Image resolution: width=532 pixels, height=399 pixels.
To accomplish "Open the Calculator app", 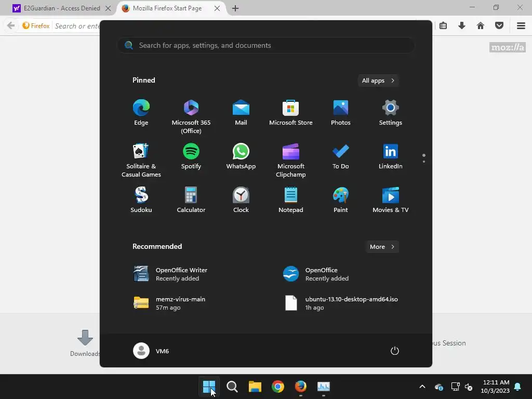I will 191,200.
